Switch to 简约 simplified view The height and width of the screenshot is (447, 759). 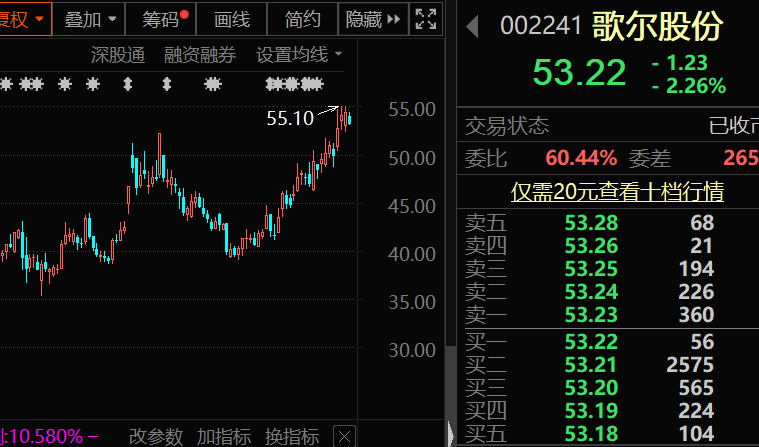(x=302, y=19)
